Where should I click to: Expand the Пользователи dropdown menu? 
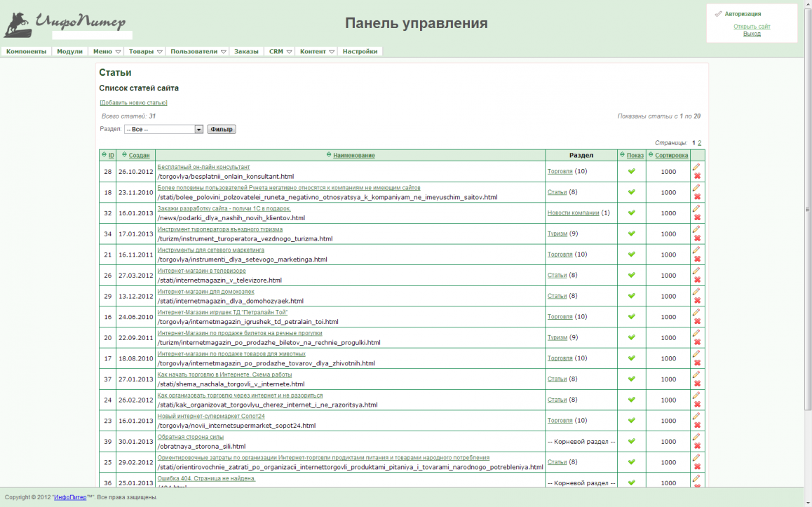pos(198,51)
